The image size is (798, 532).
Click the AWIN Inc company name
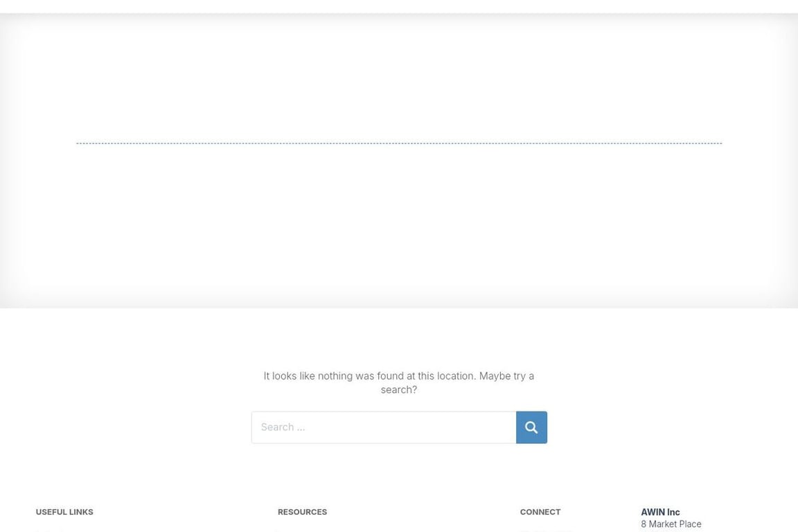pyautogui.click(x=660, y=512)
